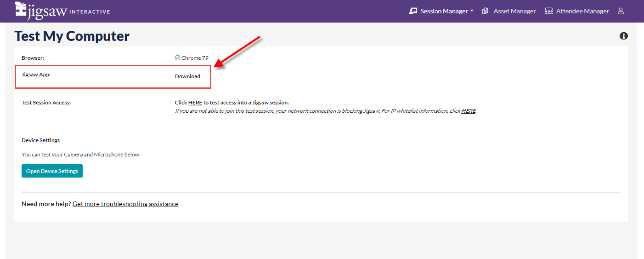This screenshot has width=644, height=259.
Task: Click the Test My Computer heading
Action: coord(72,36)
